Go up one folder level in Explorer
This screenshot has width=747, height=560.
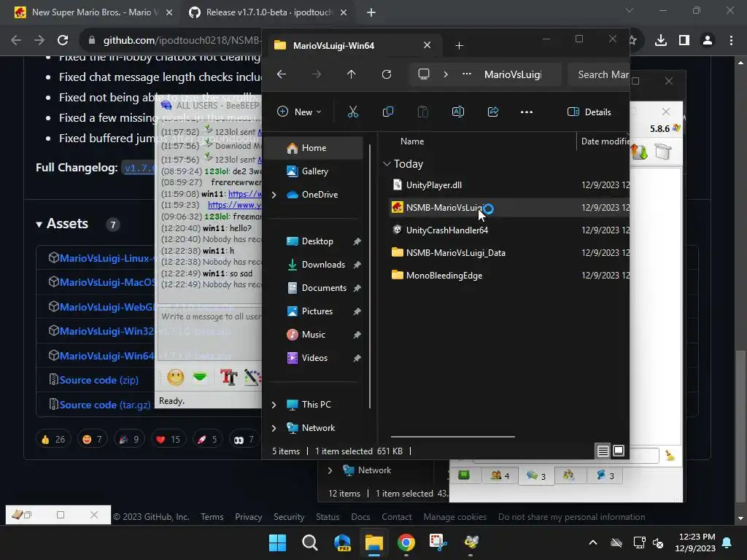(351, 74)
